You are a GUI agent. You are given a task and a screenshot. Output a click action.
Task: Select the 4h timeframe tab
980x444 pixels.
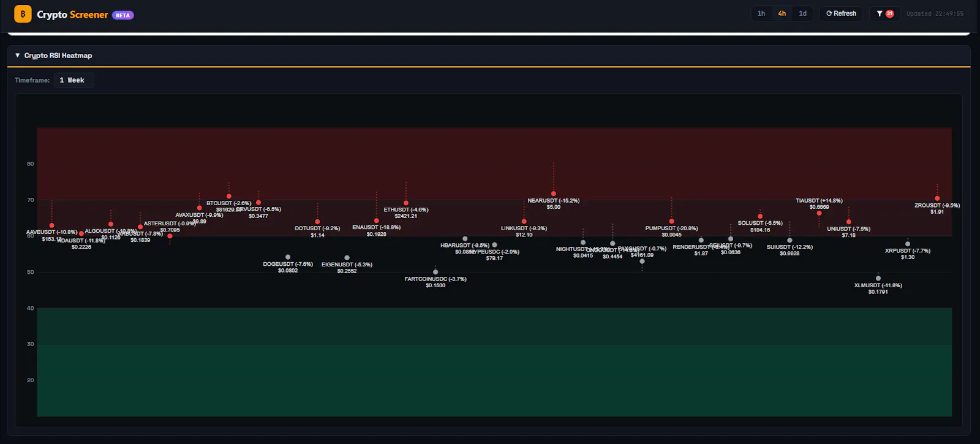782,13
